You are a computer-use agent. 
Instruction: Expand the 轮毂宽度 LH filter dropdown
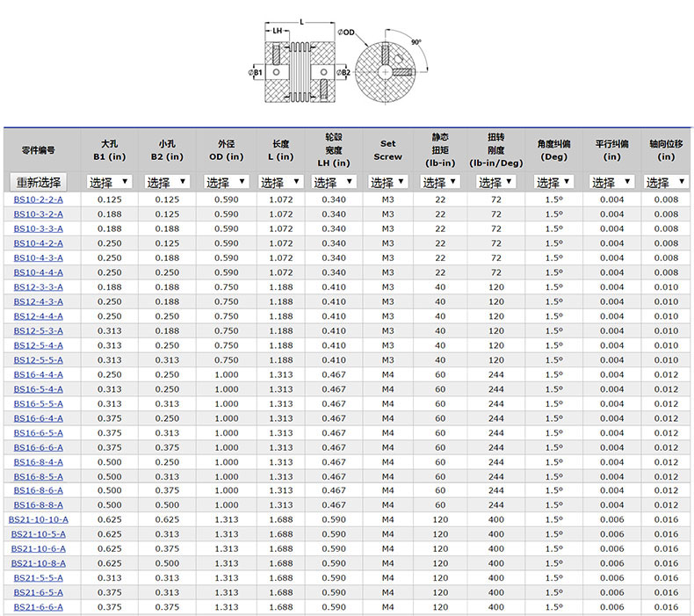[334, 182]
